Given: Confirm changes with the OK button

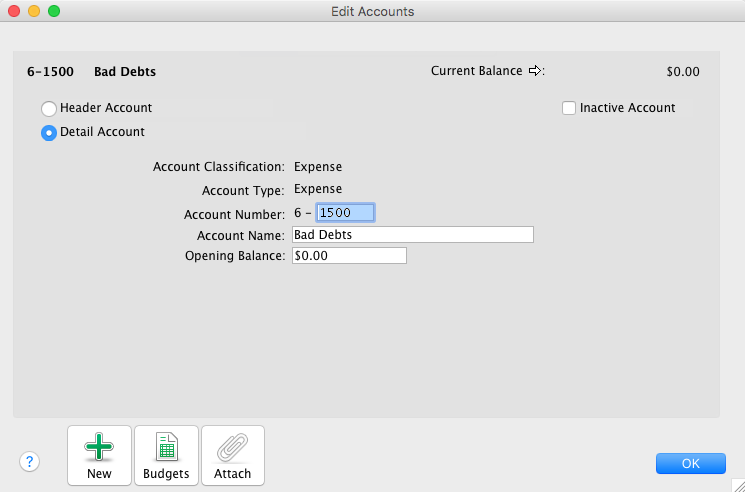Looking at the screenshot, I should coord(690,464).
